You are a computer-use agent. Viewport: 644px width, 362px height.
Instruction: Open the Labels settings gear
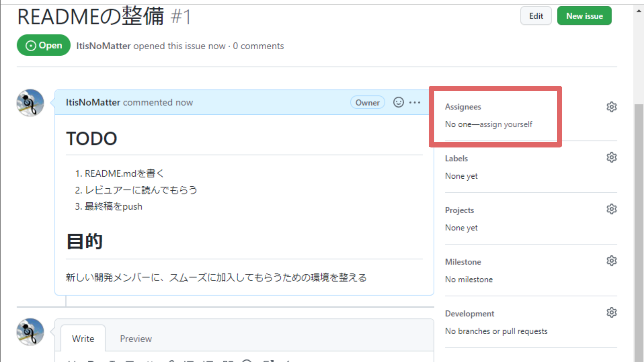click(x=611, y=157)
